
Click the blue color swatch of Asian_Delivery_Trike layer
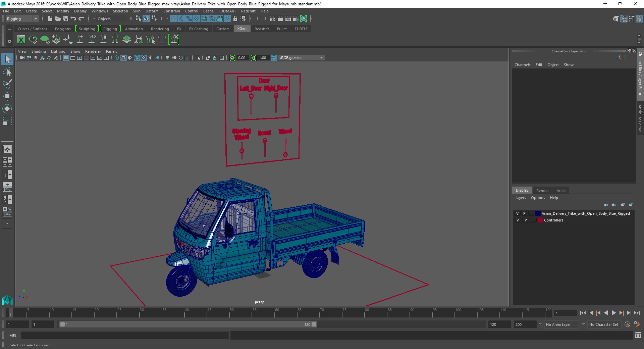pos(538,213)
